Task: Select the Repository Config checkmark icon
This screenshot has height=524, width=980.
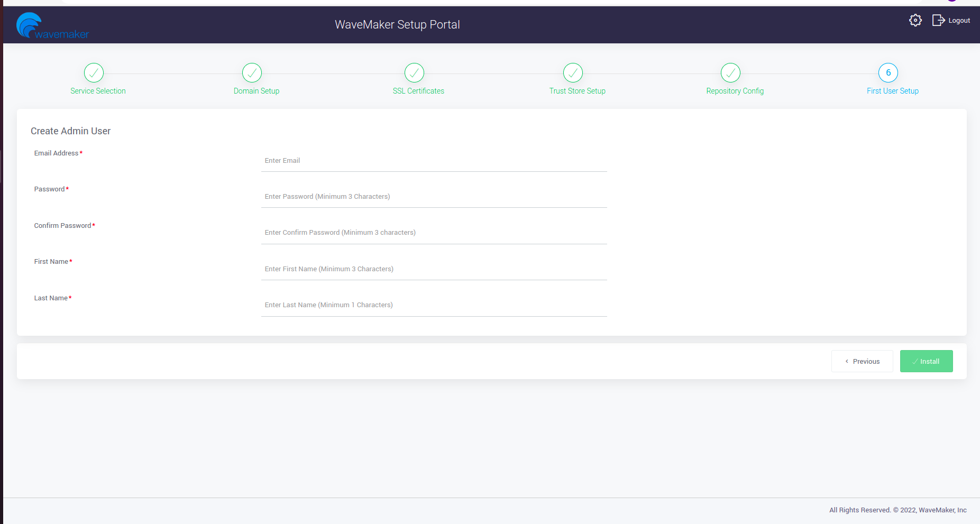Action: (x=730, y=73)
